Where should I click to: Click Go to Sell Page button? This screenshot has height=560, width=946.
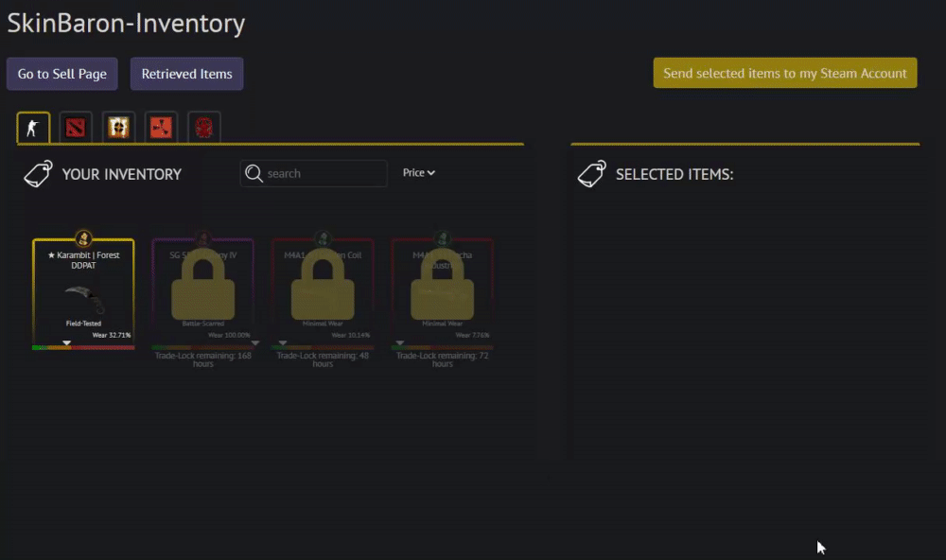(x=62, y=74)
